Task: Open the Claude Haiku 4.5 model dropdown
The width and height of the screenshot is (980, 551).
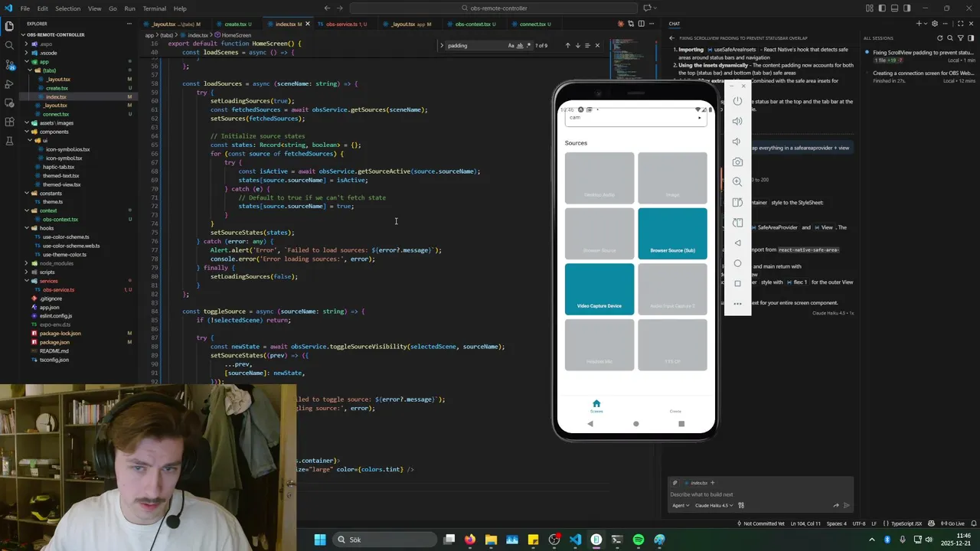Action: click(x=714, y=505)
